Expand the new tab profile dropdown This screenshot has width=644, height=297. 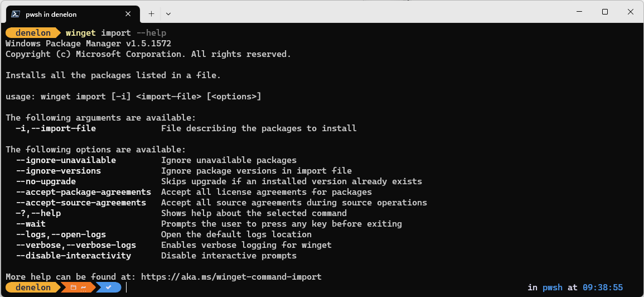168,13
